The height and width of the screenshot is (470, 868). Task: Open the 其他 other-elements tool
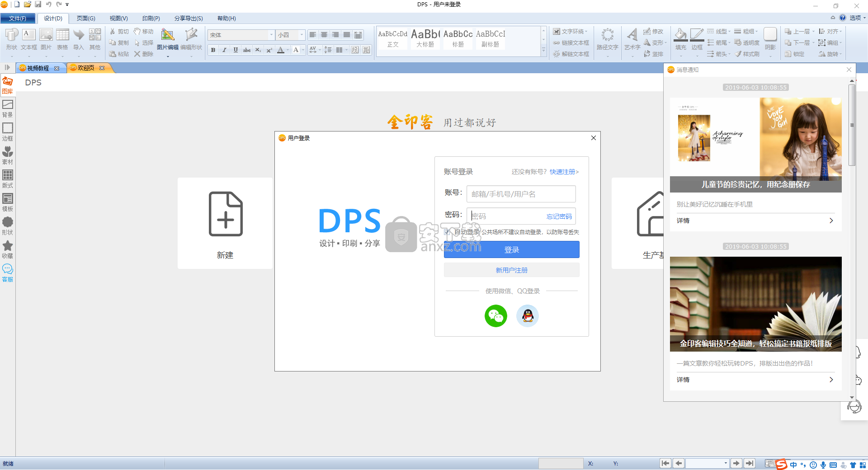point(95,39)
